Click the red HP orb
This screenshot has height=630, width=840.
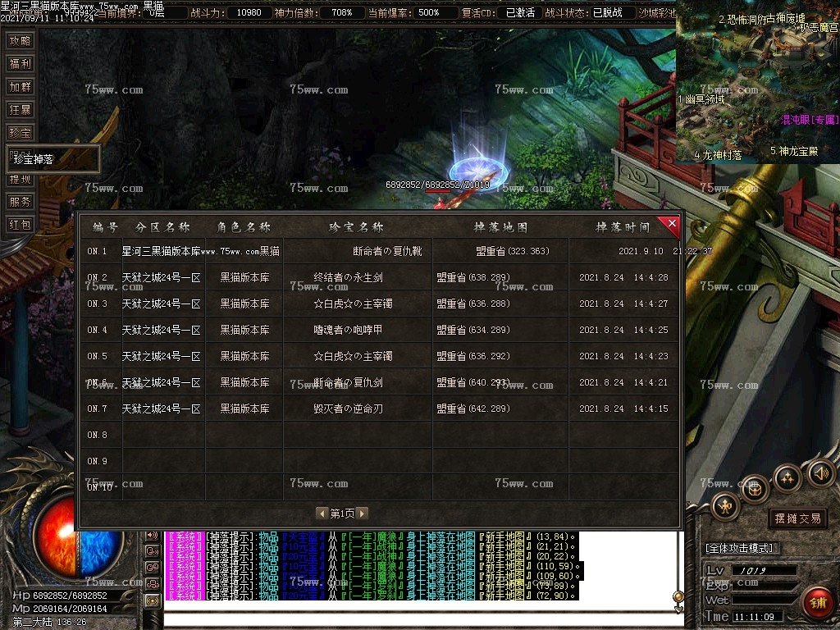coord(57,536)
